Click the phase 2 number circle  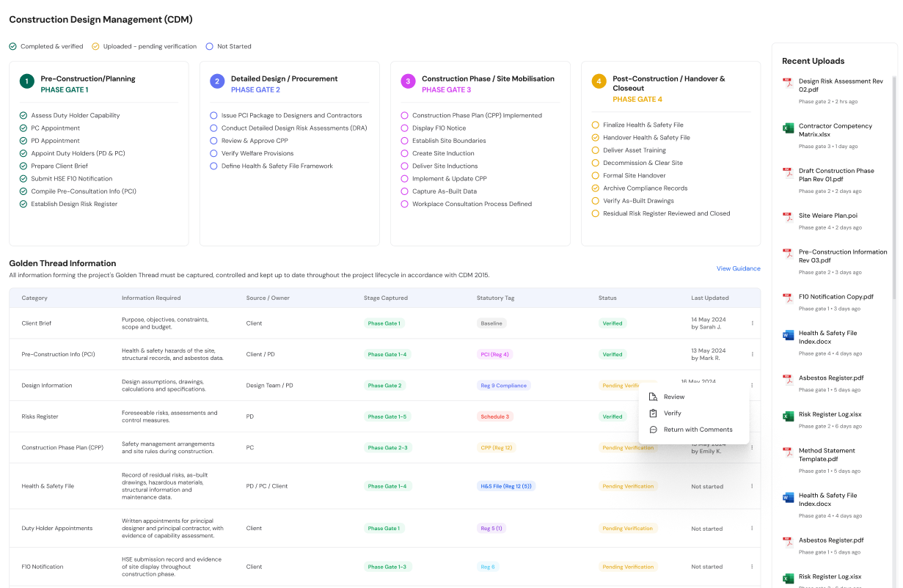click(217, 81)
